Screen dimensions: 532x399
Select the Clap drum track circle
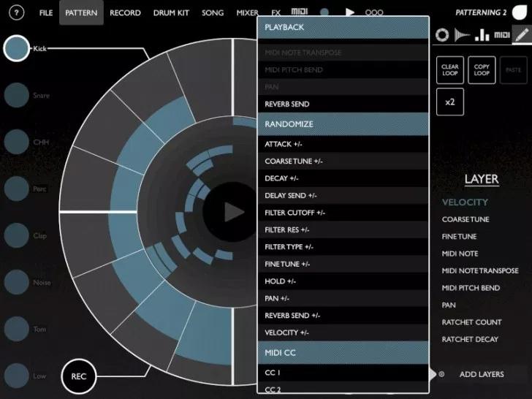(x=17, y=236)
